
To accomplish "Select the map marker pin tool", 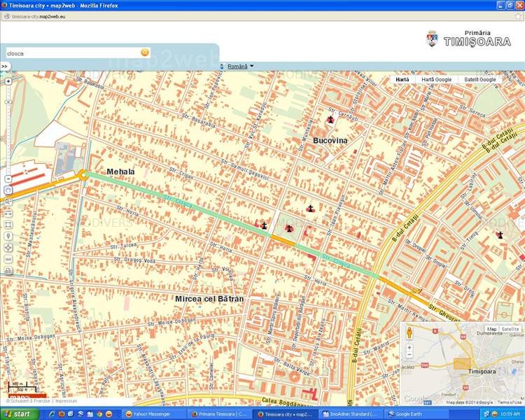I will tap(8, 236).
